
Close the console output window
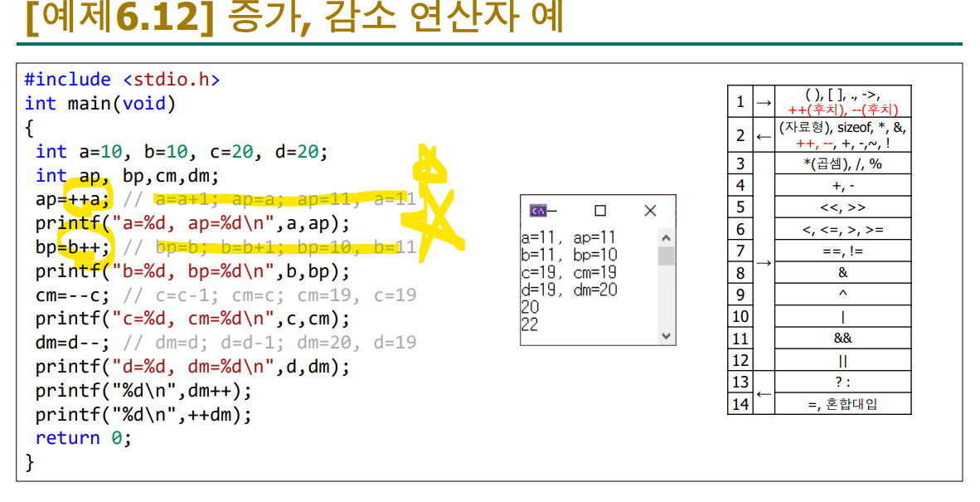650,211
